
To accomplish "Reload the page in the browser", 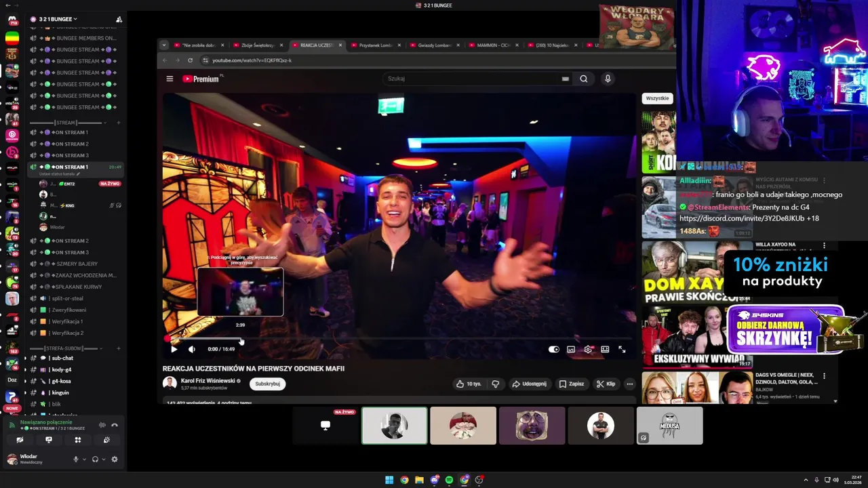I will pyautogui.click(x=190, y=60).
